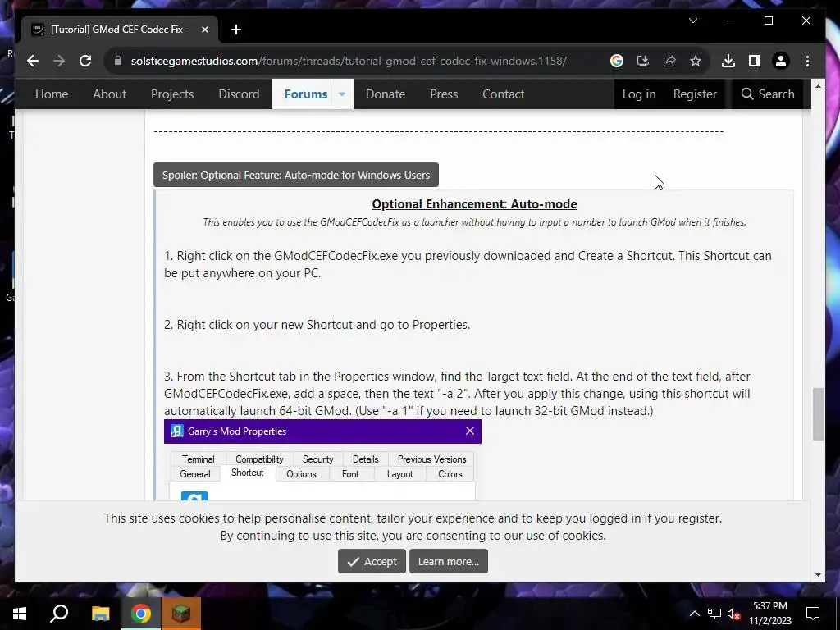Viewport: 840px width, 630px height.
Task: Open the Discord link in navbar
Action: coord(239,94)
